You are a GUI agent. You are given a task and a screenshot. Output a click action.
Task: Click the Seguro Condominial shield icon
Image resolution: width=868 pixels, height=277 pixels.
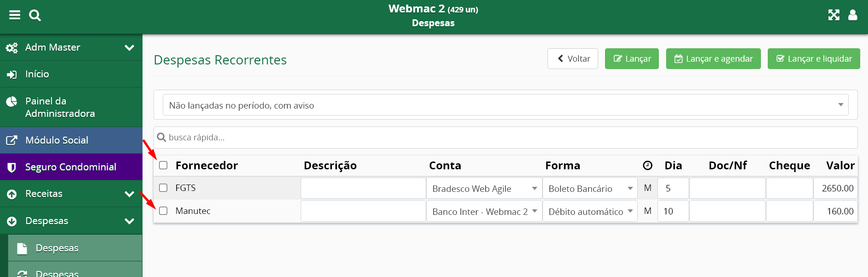click(12, 167)
